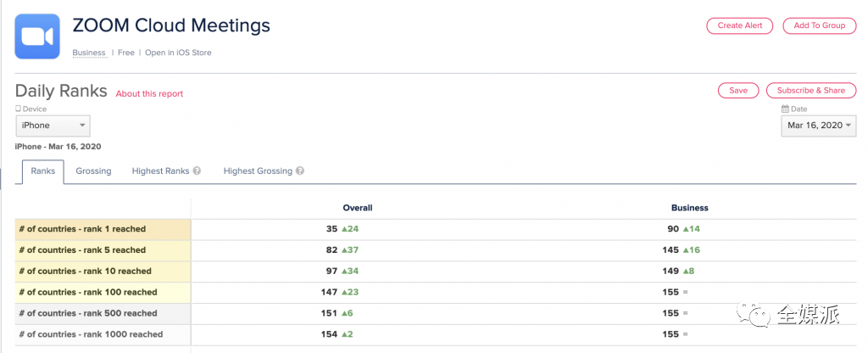
Task: Click the Subscribe & Share button
Action: (x=810, y=90)
